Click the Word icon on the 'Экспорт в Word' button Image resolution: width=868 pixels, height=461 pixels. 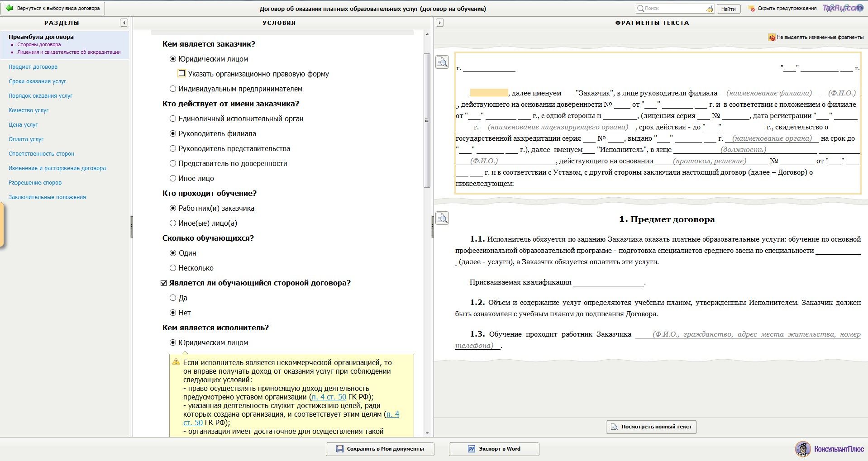471,449
